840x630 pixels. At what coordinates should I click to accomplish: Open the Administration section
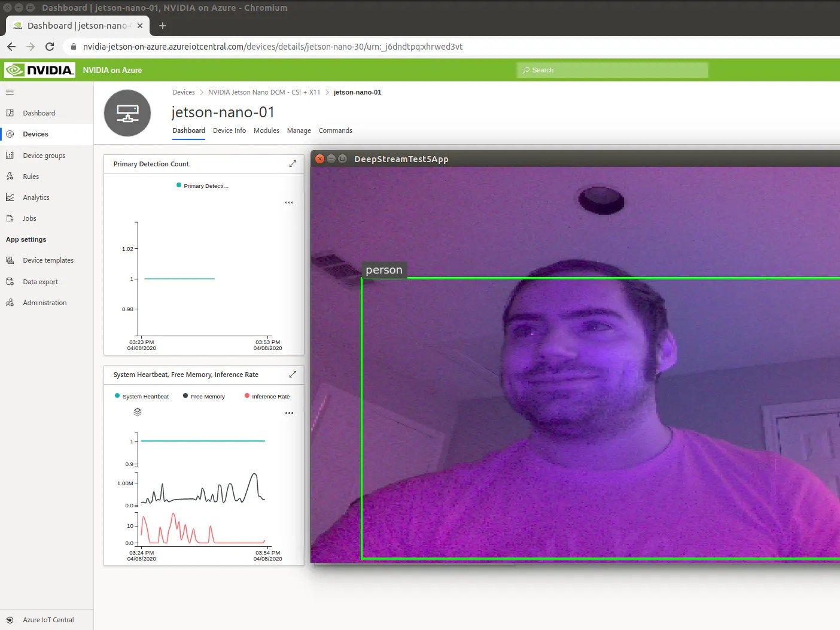[x=44, y=302]
